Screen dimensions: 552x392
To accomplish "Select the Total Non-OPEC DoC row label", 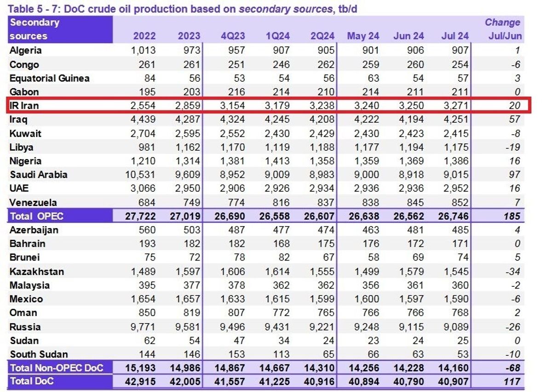I will tap(56, 368).
